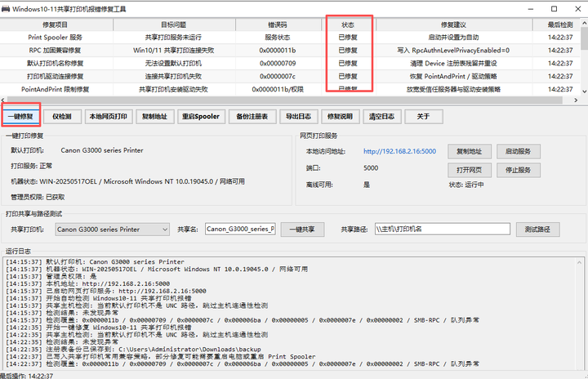Open 本地网页打印
This screenshot has height=379, width=588.
108,116
